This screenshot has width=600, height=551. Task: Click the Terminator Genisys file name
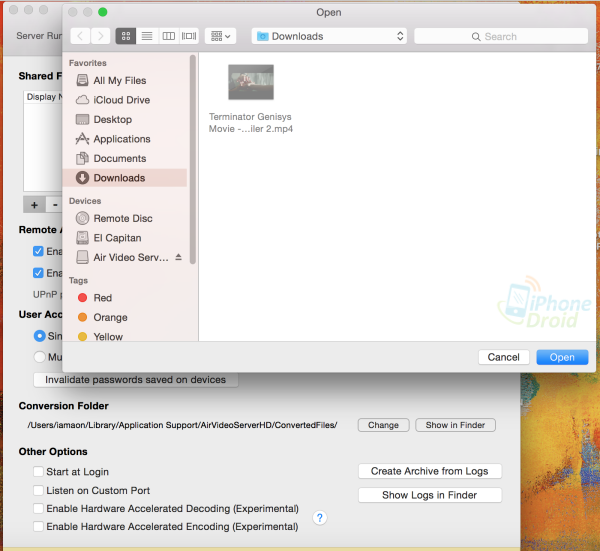pos(251,123)
